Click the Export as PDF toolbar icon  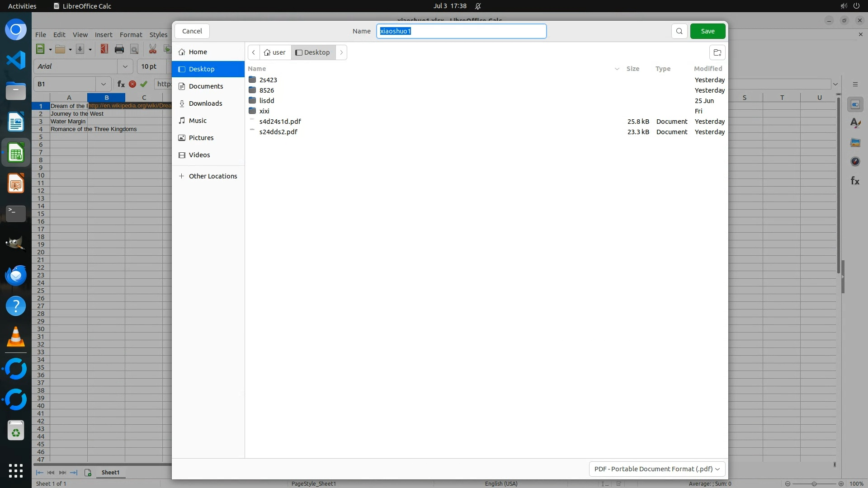tap(104, 49)
